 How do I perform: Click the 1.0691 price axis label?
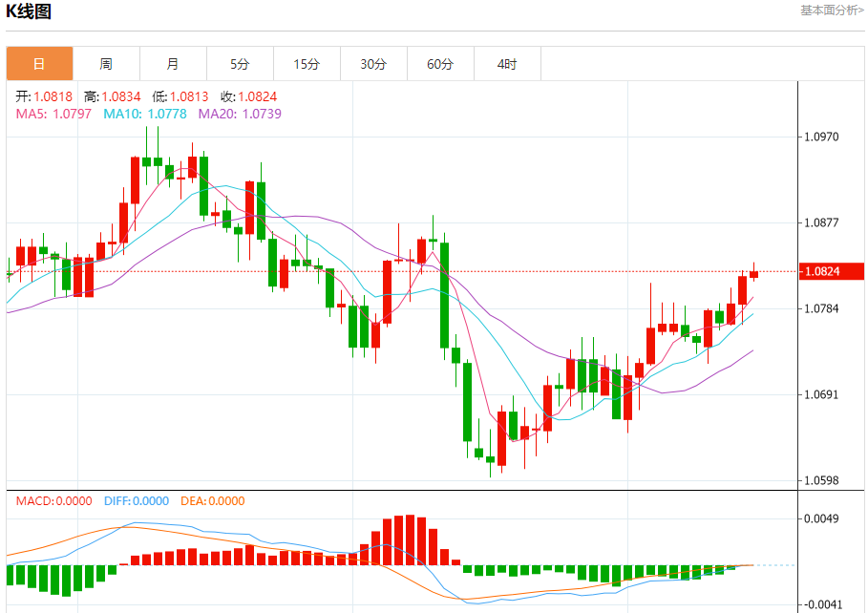click(821, 394)
